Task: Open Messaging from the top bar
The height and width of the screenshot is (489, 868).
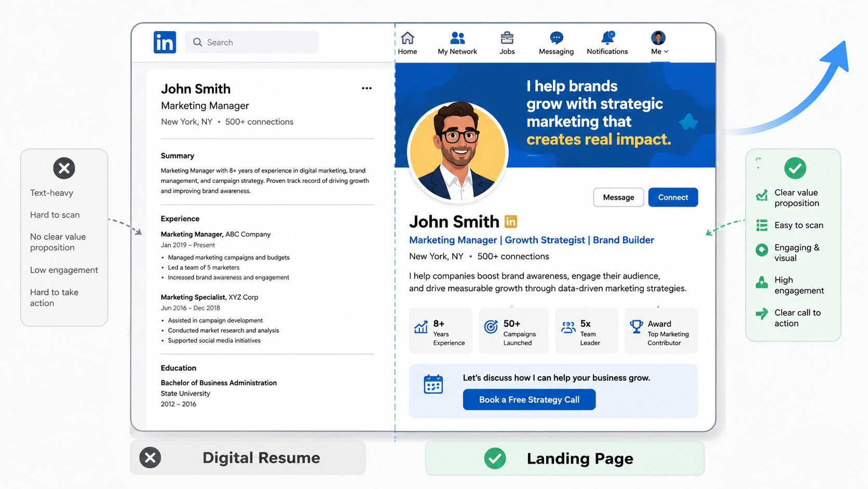Action: 556,43
